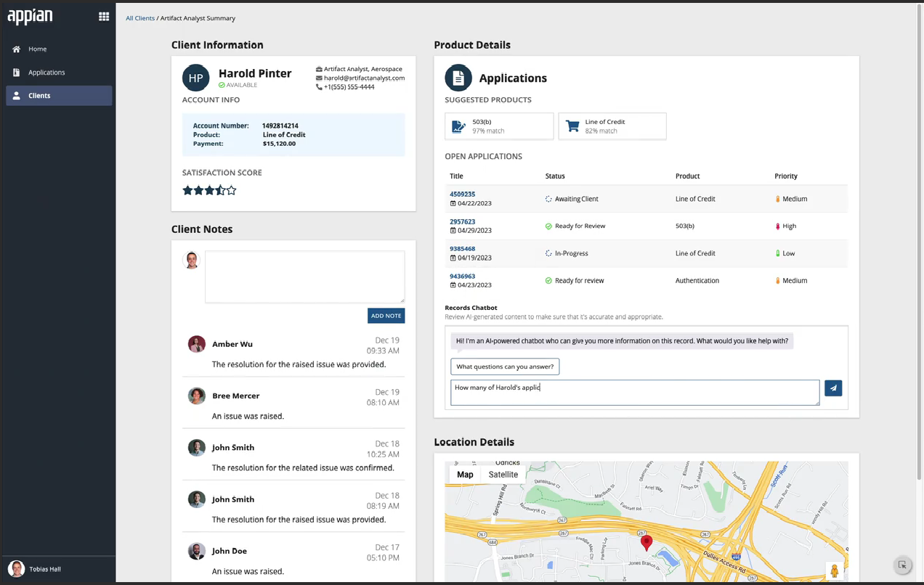Image resolution: width=924 pixels, height=585 pixels.
Task: Click the Medium priority icon for 4509235
Action: click(777, 199)
